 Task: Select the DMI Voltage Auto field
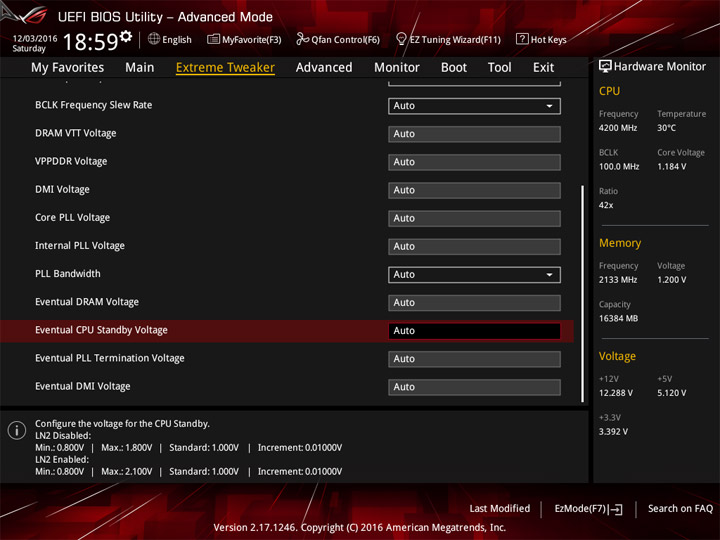coord(474,190)
